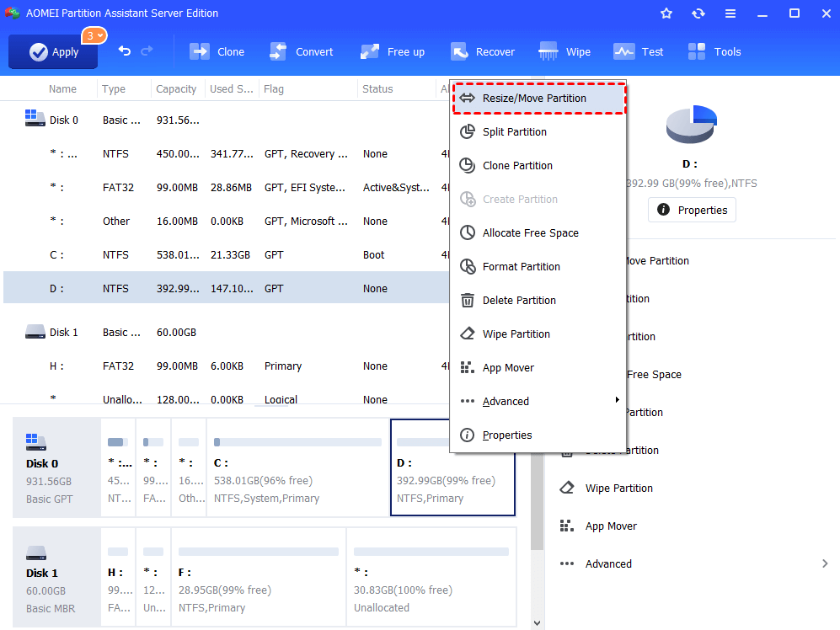Open the Clone toolbar menu

click(217, 52)
